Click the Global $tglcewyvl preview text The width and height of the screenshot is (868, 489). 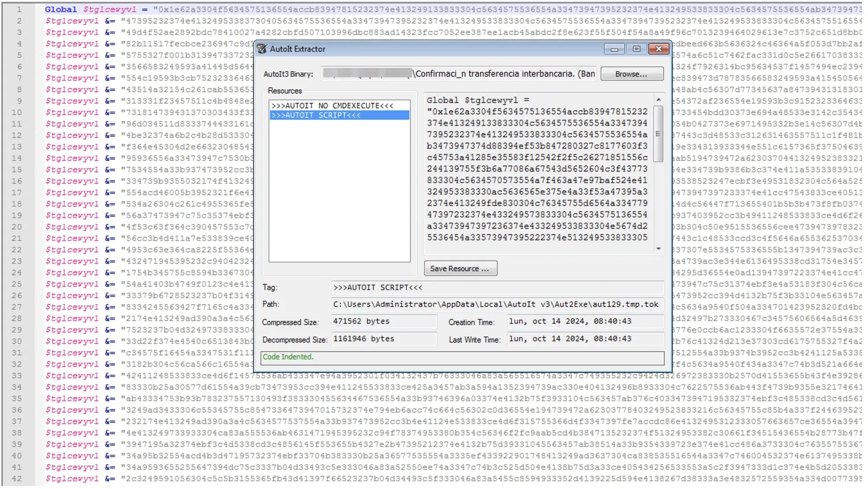pos(478,100)
